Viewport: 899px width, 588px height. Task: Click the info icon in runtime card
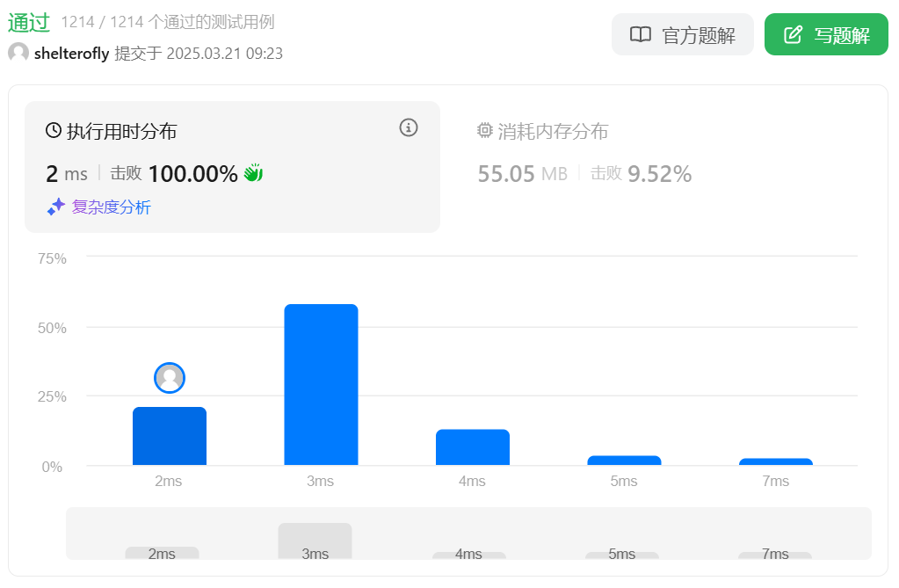[x=409, y=127]
